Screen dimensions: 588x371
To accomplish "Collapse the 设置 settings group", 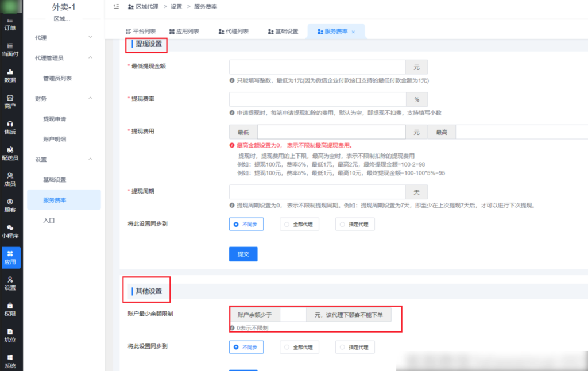I will tap(63, 159).
